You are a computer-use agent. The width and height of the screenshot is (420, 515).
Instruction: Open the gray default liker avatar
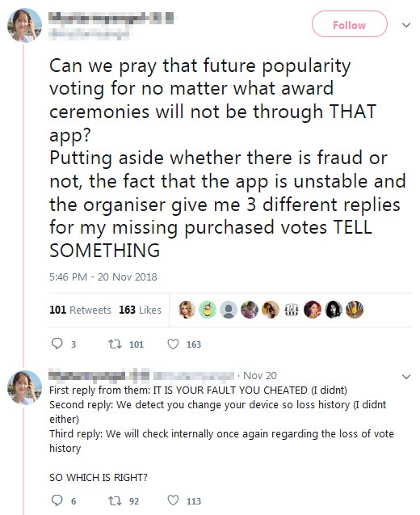point(229,310)
